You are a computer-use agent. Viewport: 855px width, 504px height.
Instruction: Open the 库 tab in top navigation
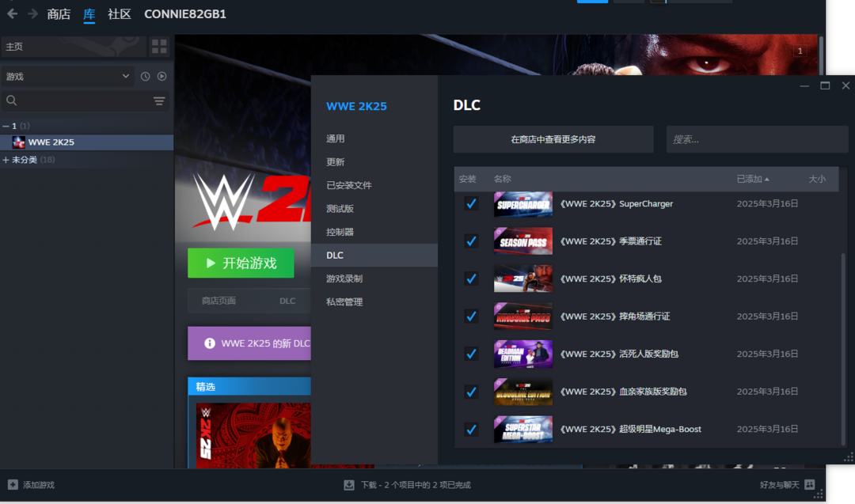point(89,14)
